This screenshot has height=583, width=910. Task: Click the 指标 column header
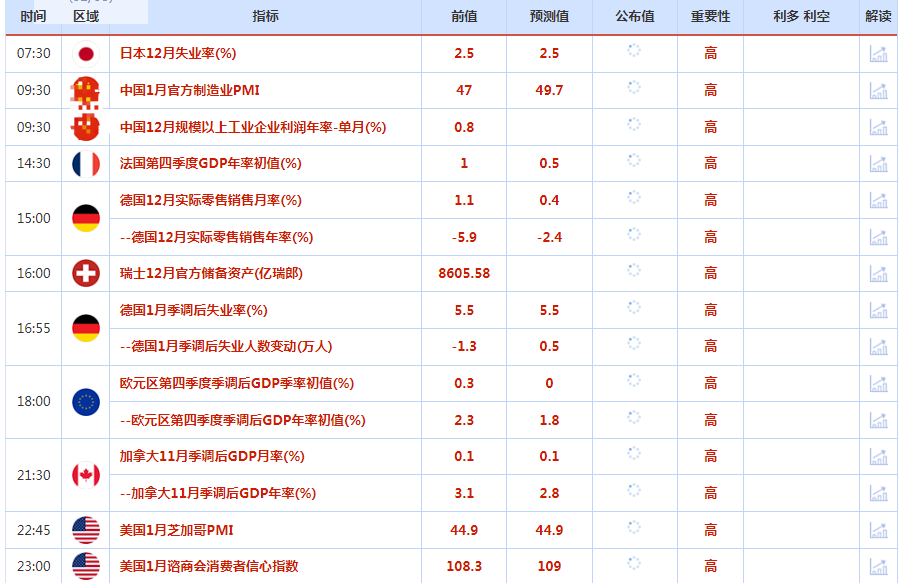coord(266,16)
